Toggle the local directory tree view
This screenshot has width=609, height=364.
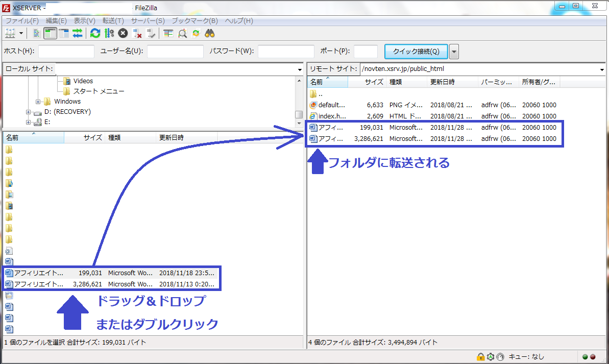click(50, 34)
